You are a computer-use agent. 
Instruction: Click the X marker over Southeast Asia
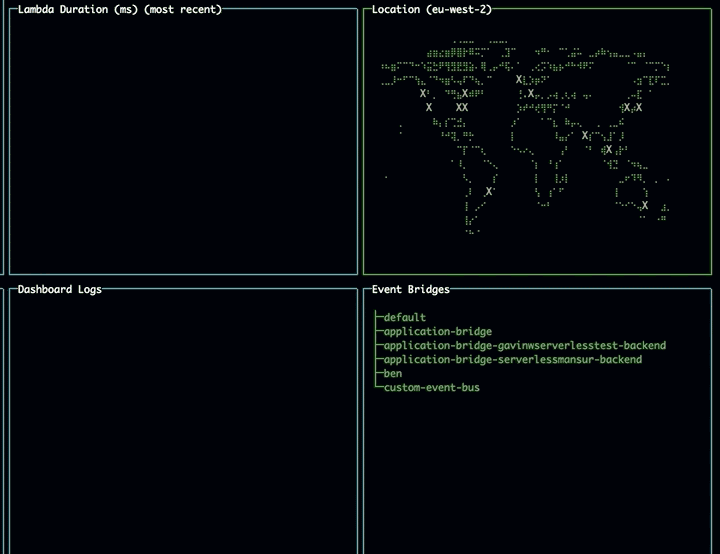(x=608, y=150)
